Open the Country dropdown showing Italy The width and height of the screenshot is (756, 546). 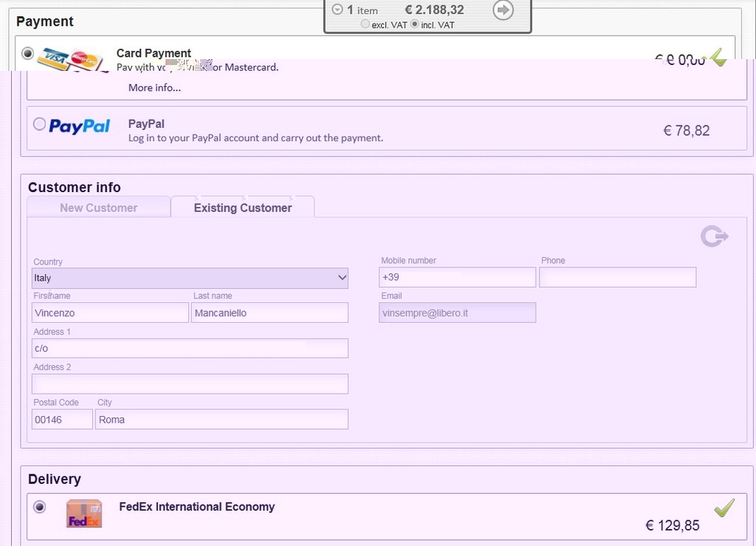point(190,278)
